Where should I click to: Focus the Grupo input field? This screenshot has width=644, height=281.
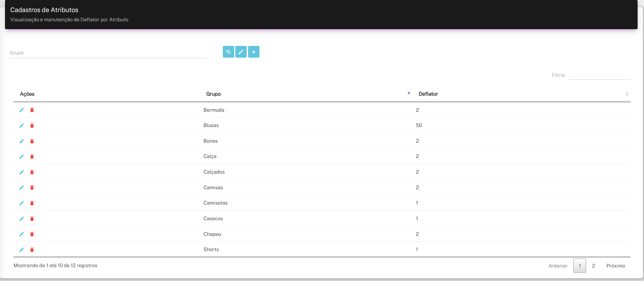point(108,53)
